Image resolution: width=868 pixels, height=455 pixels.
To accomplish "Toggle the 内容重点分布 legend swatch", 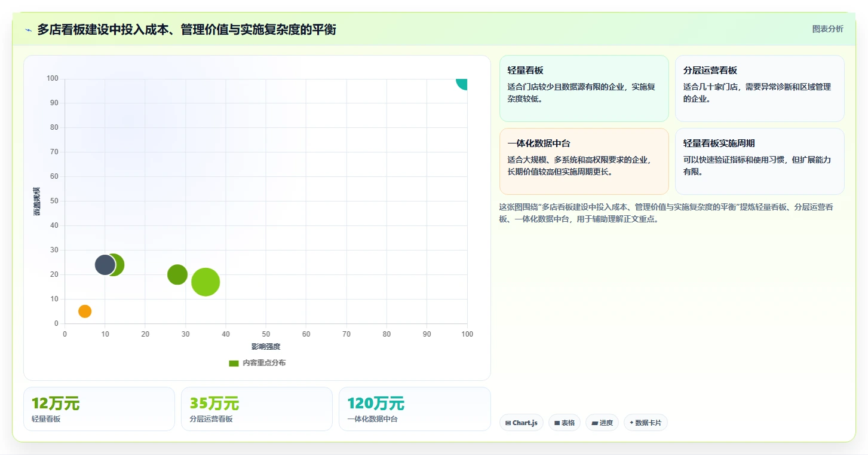I will click(x=234, y=364).
